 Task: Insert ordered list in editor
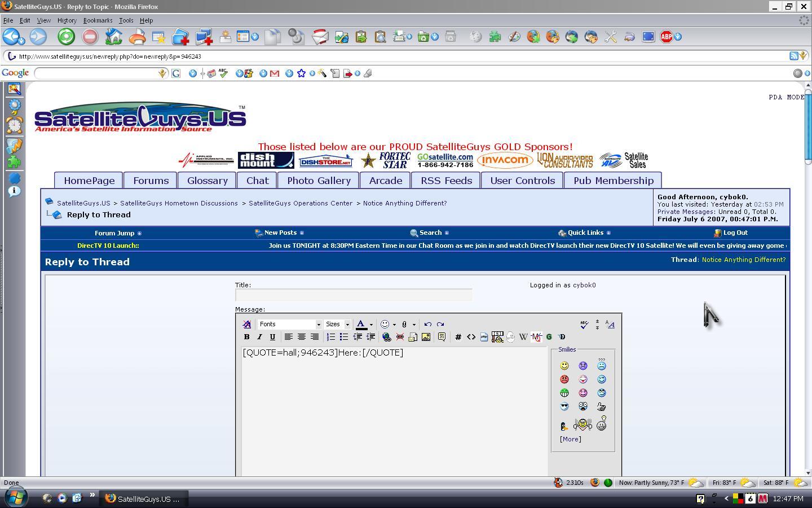click(x=330, y=337)
